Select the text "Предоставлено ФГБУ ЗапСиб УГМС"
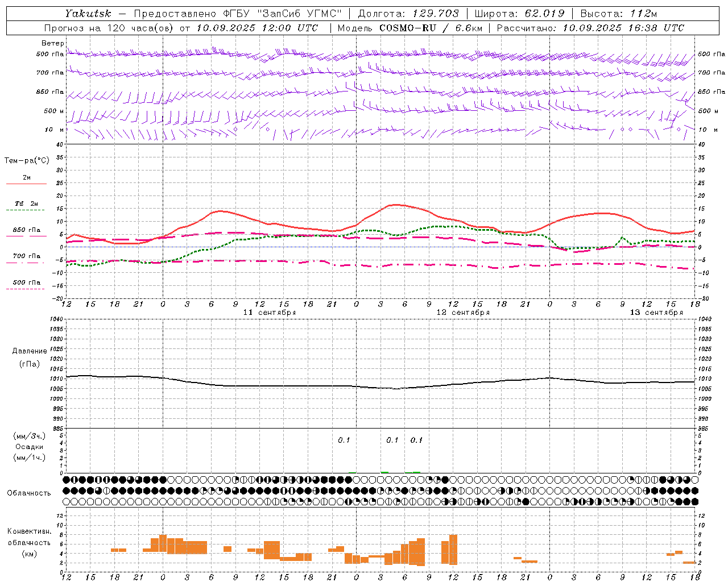 click(x=238, y=14)
